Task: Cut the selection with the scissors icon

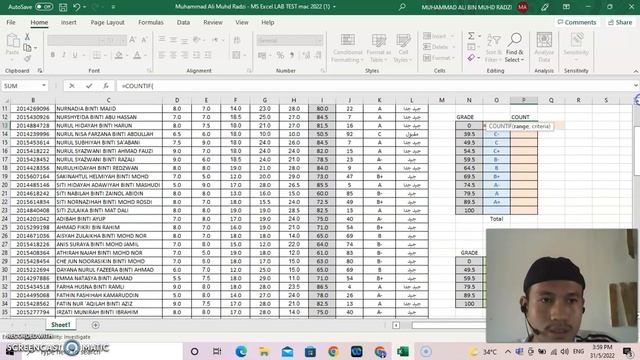Action: (27, 37)
